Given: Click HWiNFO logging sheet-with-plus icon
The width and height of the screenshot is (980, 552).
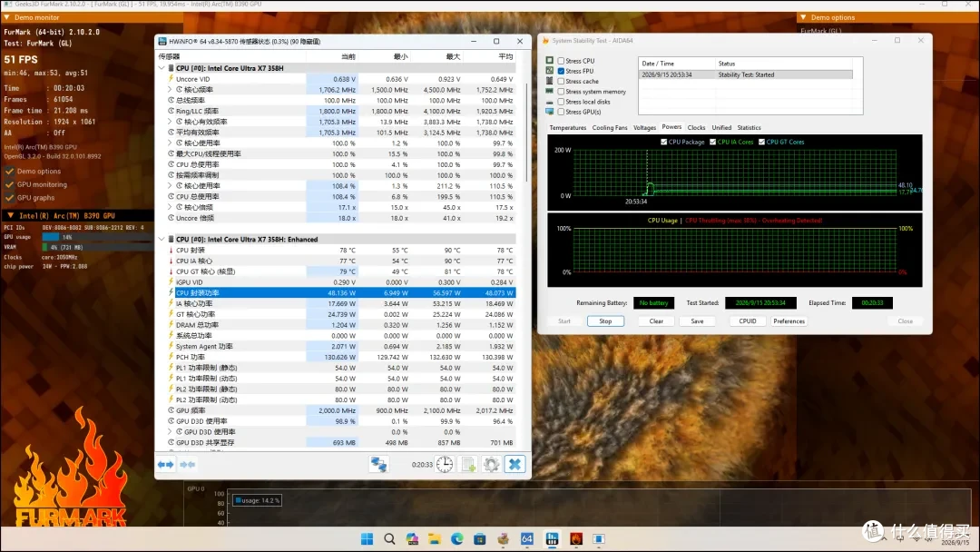Looking at the screenshot, I should (468, 465).
